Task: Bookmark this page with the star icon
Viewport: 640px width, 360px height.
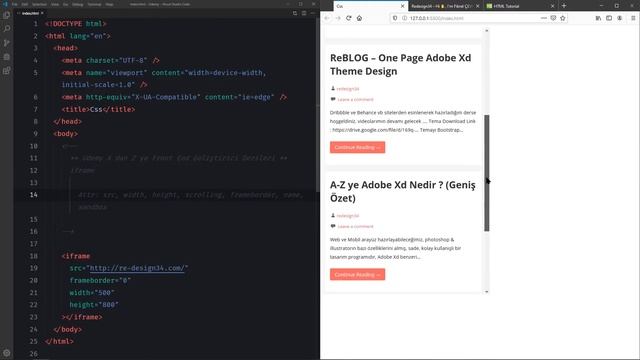Action: [x=563, y=18]
